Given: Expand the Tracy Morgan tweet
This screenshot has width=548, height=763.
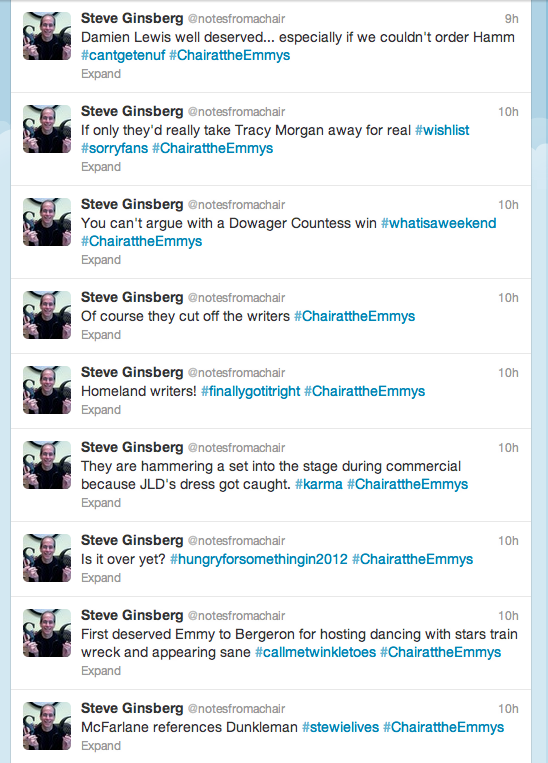Looking at the screenshot, I should [x=101, y=167].
